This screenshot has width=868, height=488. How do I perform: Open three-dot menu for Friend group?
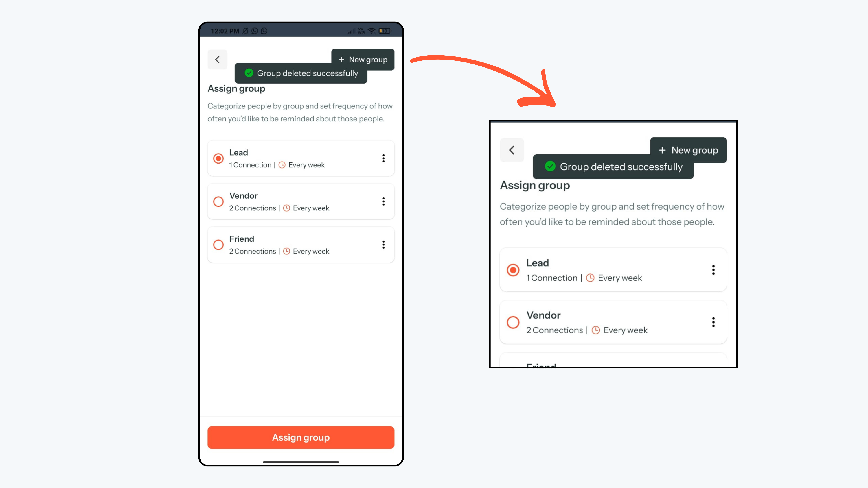click(x=383, y=245)
